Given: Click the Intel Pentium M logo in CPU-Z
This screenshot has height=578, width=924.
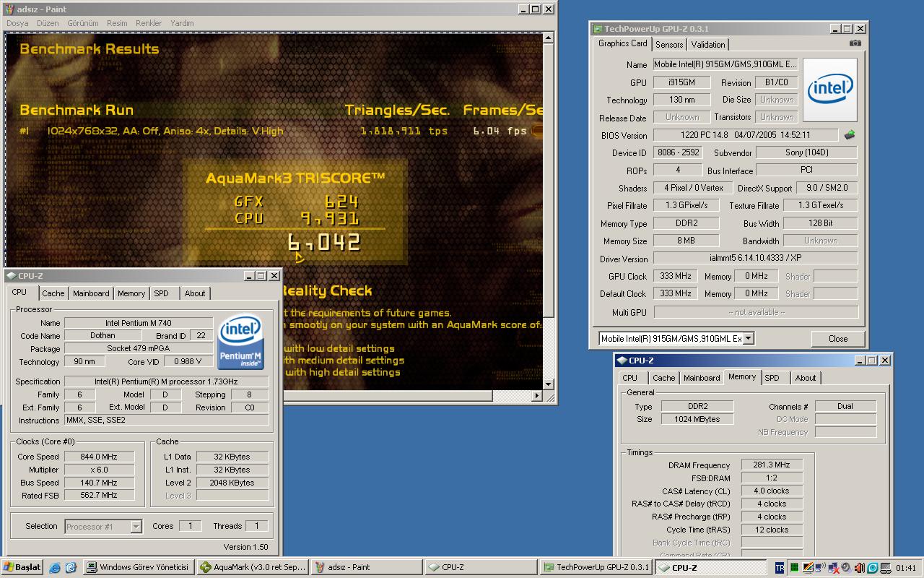Looking at the screenshot, I should point(240,341).
